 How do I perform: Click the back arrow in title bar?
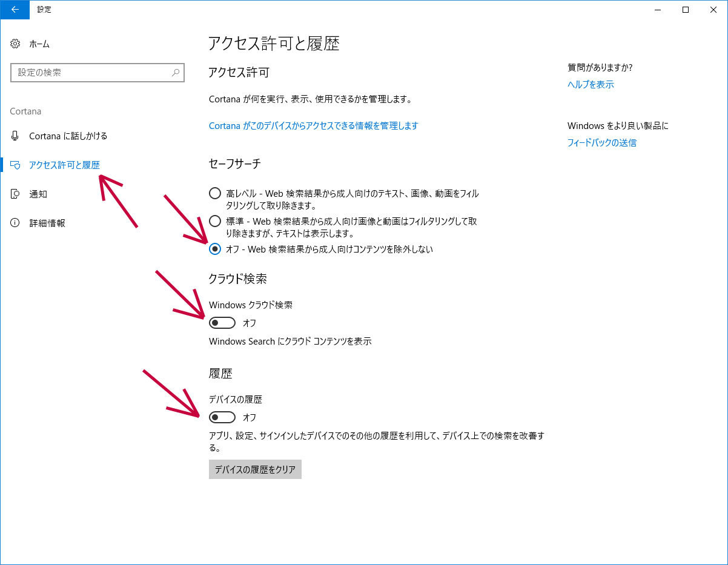coord(15,10)
